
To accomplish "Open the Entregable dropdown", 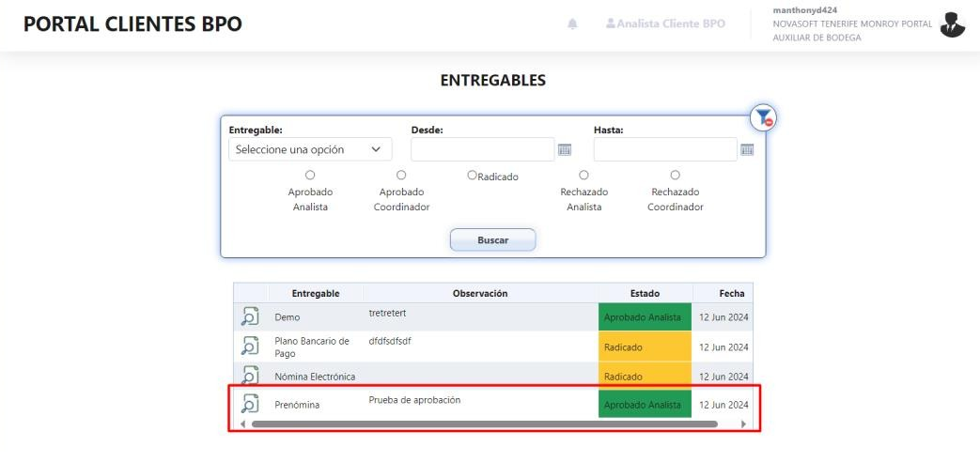I will coord(310,149).
